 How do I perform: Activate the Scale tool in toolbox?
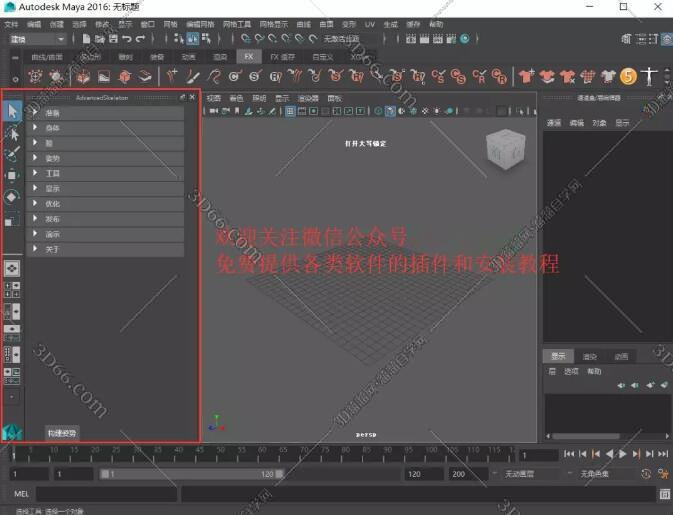[12, 219]
